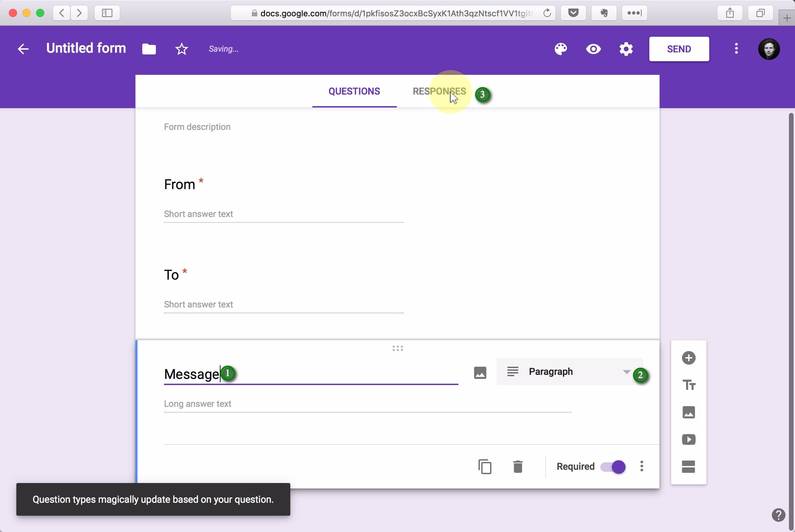Add image from the sidebar
This screenshot has width=795, height=532.
coord(689,412)
